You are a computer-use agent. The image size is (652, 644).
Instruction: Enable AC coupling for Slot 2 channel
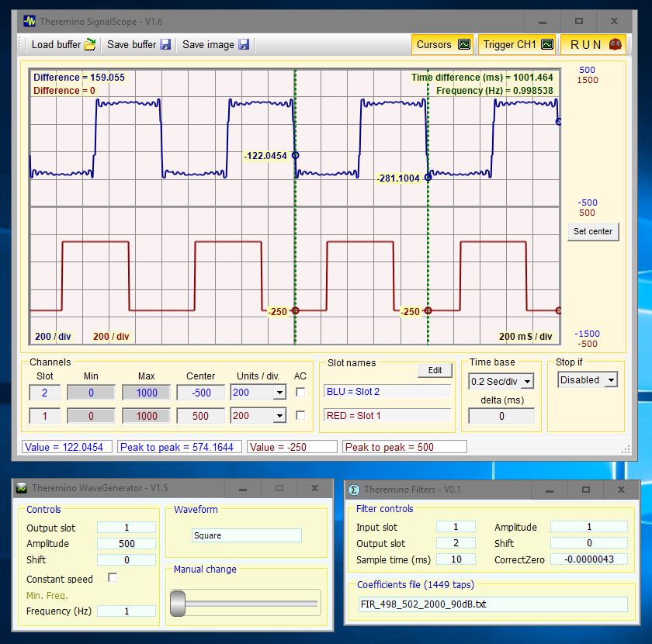[x=300, y=393]
